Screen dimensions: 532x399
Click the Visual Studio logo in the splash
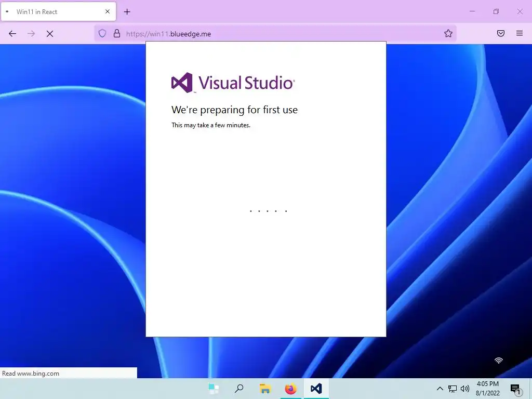tap(233, 83)
